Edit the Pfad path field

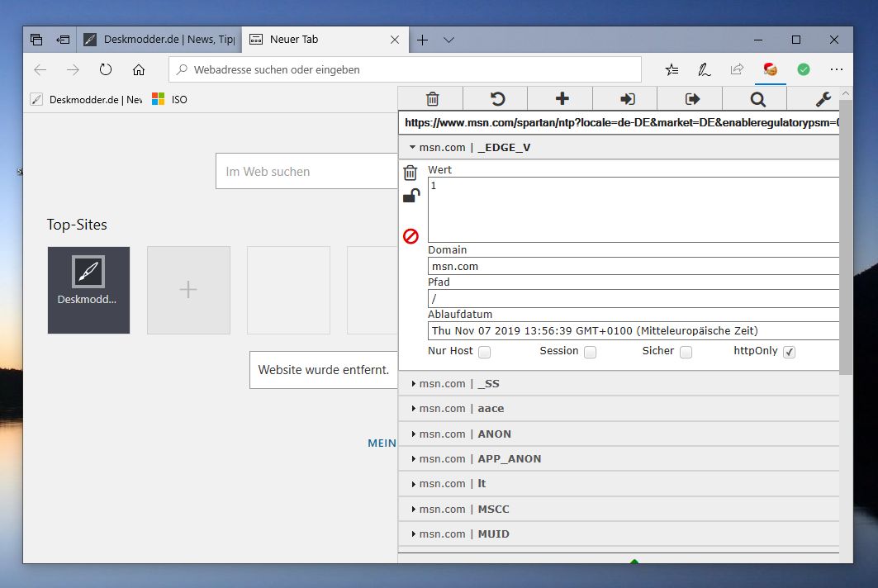pyautogui.click(x=634, y=298)
